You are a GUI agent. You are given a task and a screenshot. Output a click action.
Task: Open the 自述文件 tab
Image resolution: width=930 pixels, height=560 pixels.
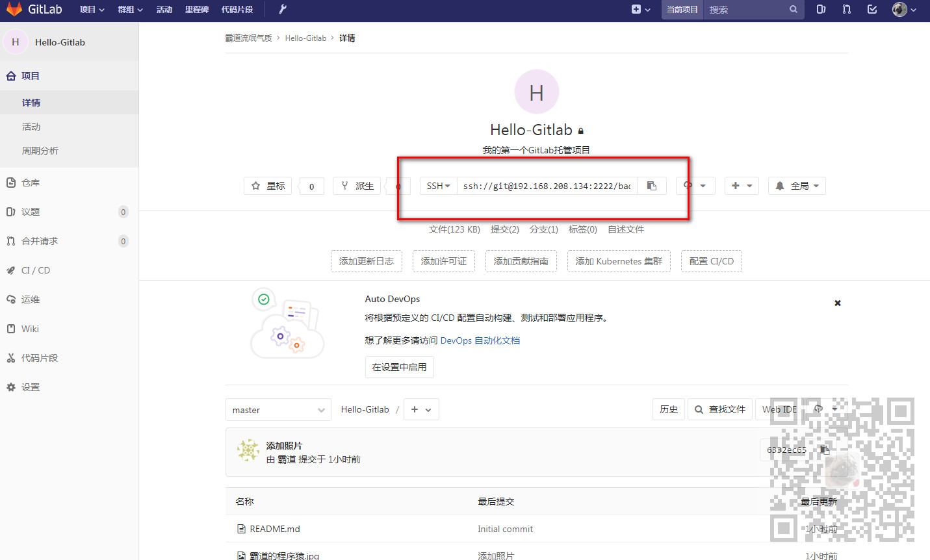626,229
